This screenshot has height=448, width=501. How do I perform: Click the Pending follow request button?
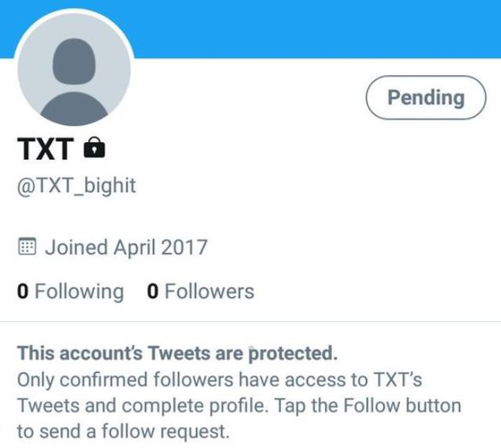tap(426, 98)
